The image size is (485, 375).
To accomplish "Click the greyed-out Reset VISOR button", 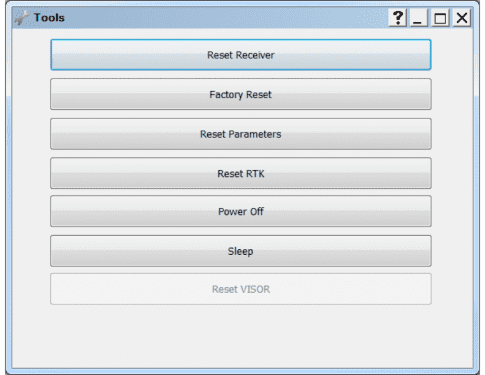I will click(241, 289).
